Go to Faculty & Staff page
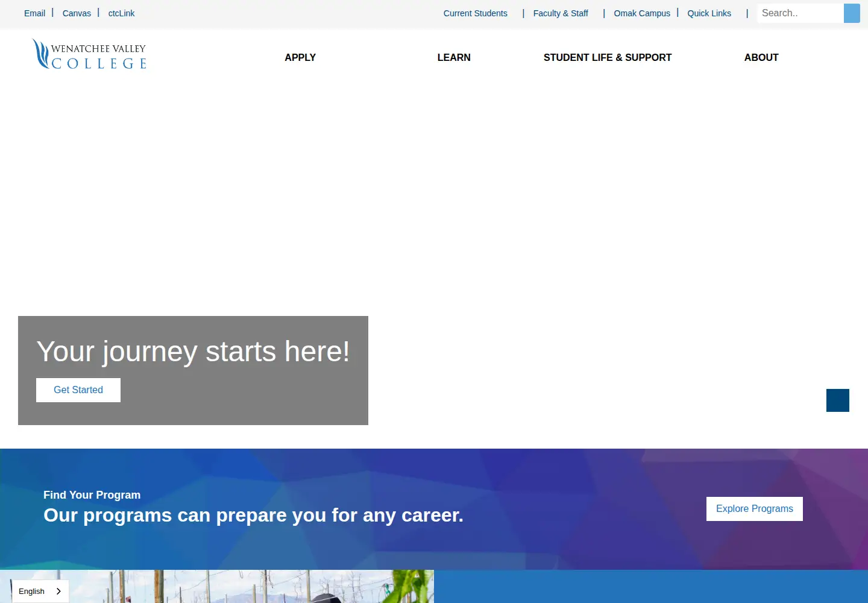 click(561, 13)
